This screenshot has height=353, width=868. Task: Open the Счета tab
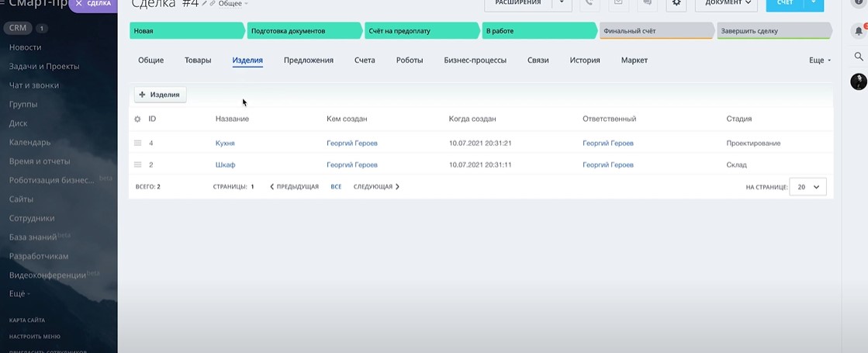(365, 61)
